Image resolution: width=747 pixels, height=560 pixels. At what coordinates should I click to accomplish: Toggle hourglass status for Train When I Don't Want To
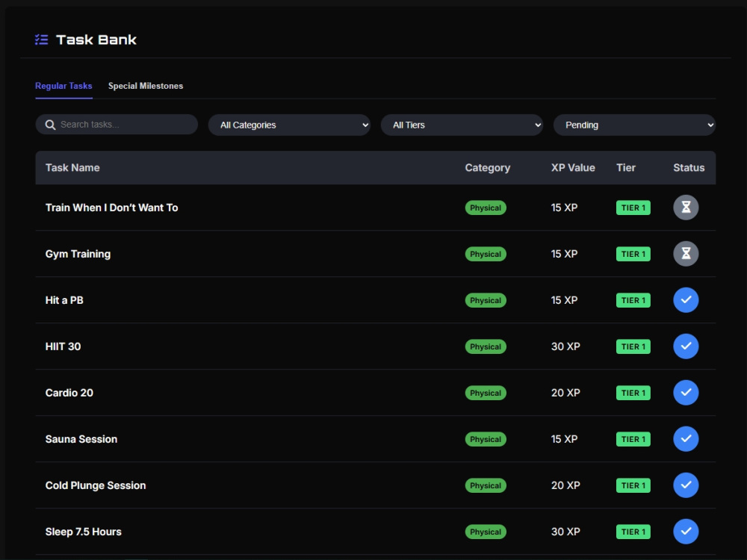686,207
